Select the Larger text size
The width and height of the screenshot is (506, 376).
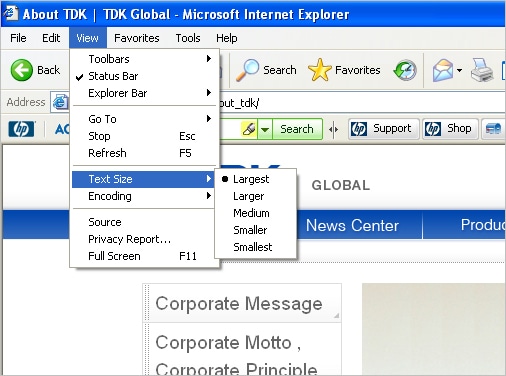(255, 196)
